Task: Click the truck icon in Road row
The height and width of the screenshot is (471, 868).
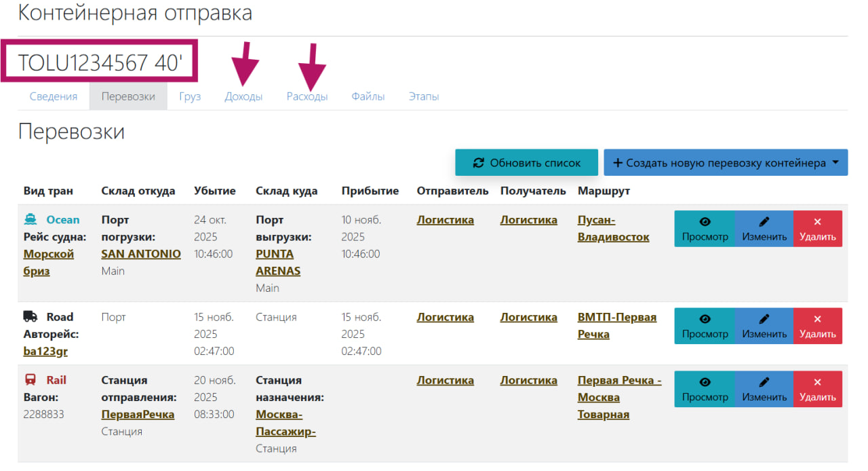Action: (x=31, y=317)
